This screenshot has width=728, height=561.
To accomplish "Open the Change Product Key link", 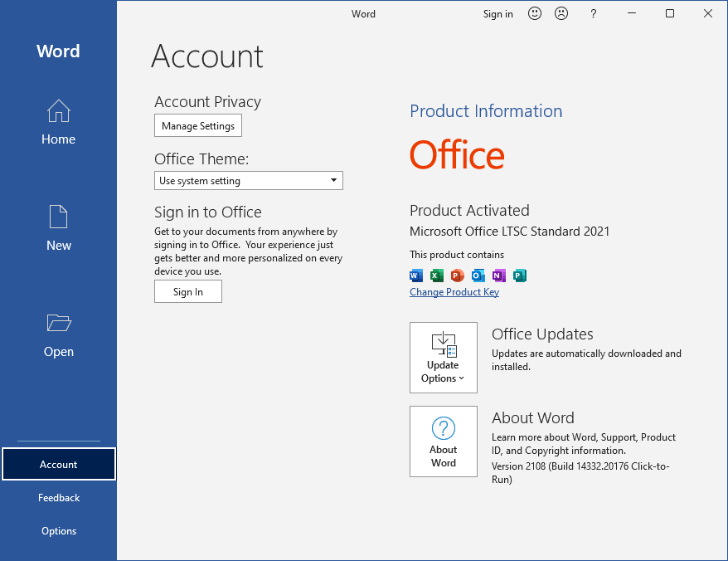I will pos(454,292).
